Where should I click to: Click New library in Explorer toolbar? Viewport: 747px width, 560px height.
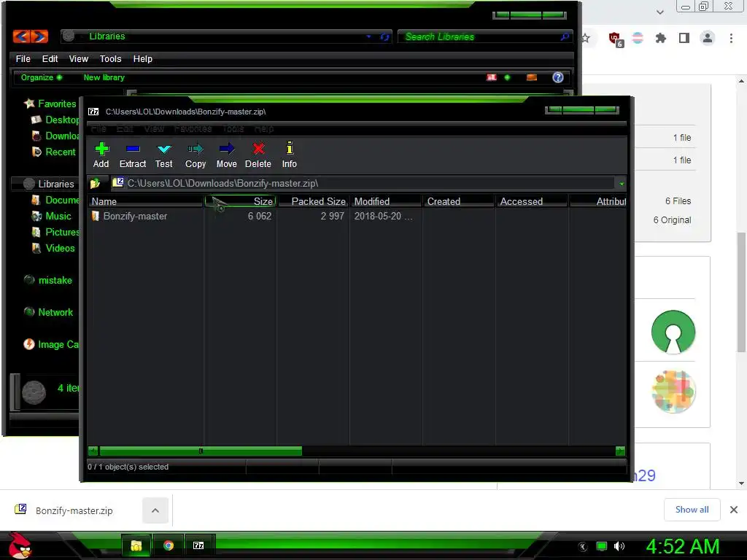pos(104,77)
